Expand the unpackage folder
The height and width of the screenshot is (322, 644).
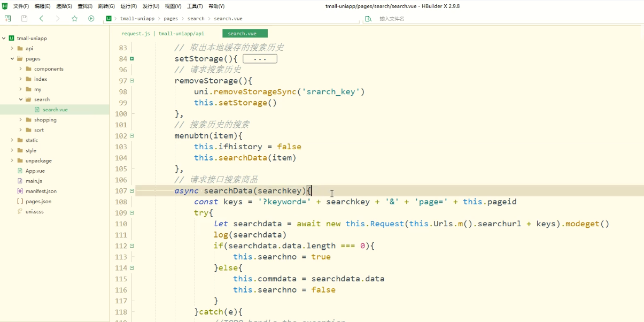[x=12, y=160]
